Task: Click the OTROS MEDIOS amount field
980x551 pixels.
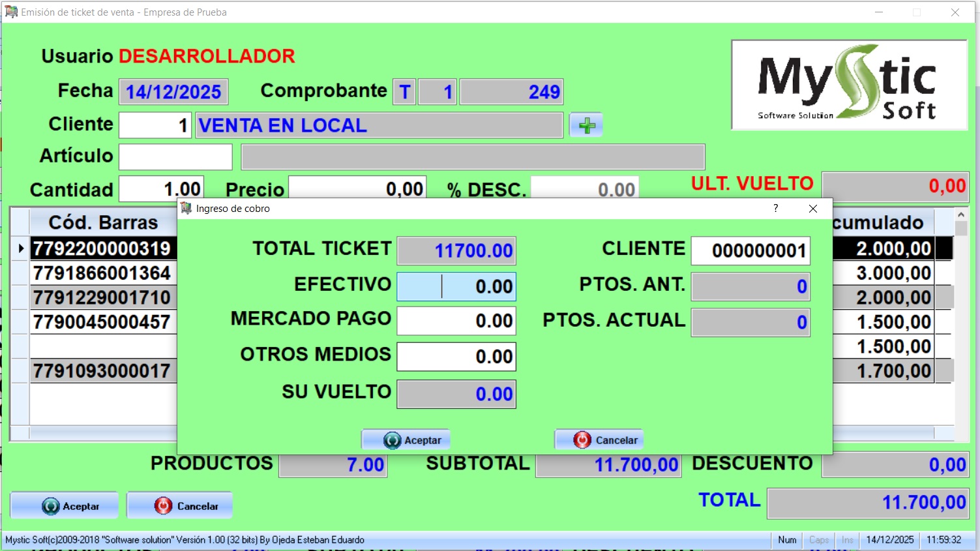Action: click(456, 357)
